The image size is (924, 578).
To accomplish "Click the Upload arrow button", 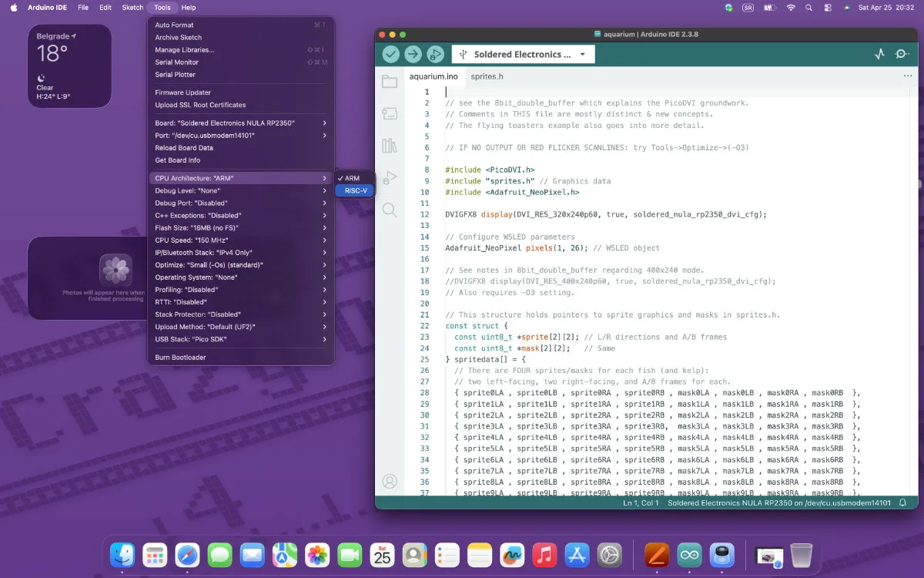I will click(x=413, y=54).
